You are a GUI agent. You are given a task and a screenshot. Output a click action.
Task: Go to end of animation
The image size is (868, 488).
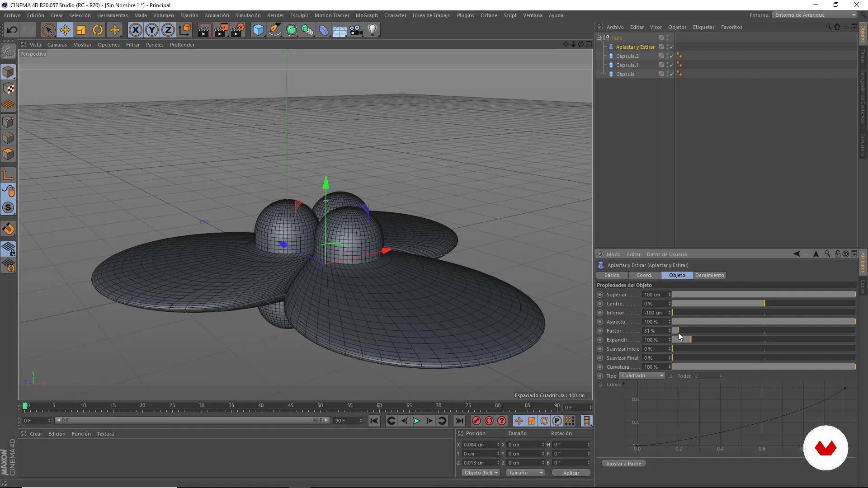[459, 421]
